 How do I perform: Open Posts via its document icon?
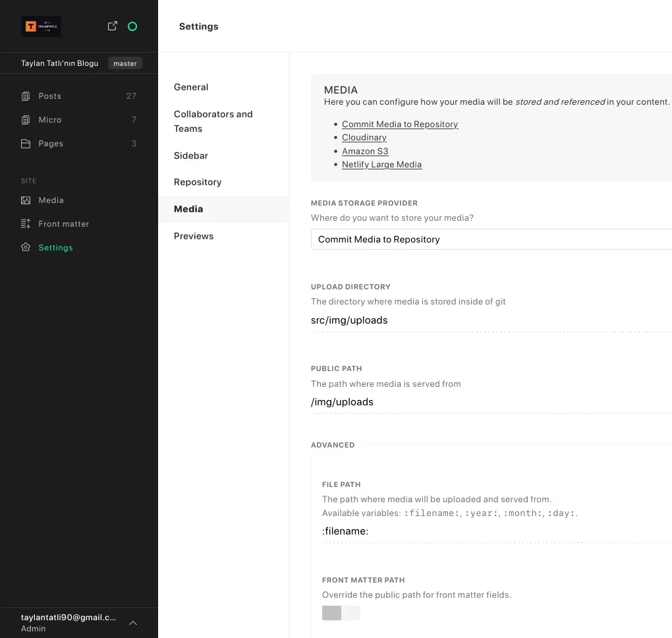click(26, 96)
